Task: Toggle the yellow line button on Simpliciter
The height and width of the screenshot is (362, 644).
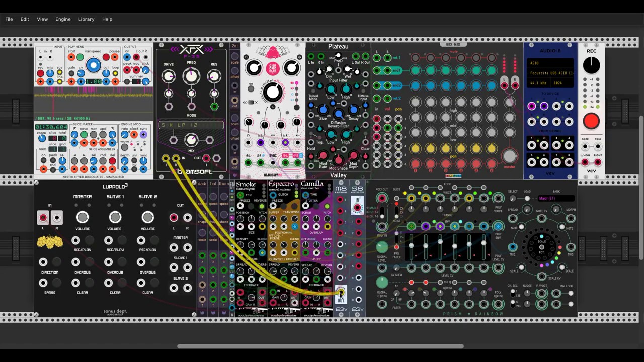Action: pyautogui.click(x=61, y=82)
